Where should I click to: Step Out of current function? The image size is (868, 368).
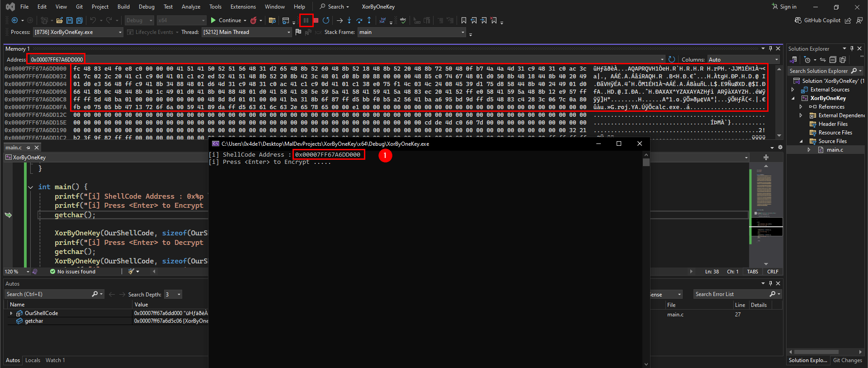pos(369,20)
